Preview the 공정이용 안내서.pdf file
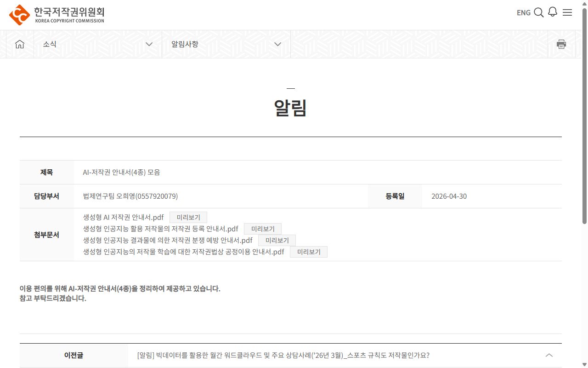The width and height of the screenshot is (588, 368). 309,252
